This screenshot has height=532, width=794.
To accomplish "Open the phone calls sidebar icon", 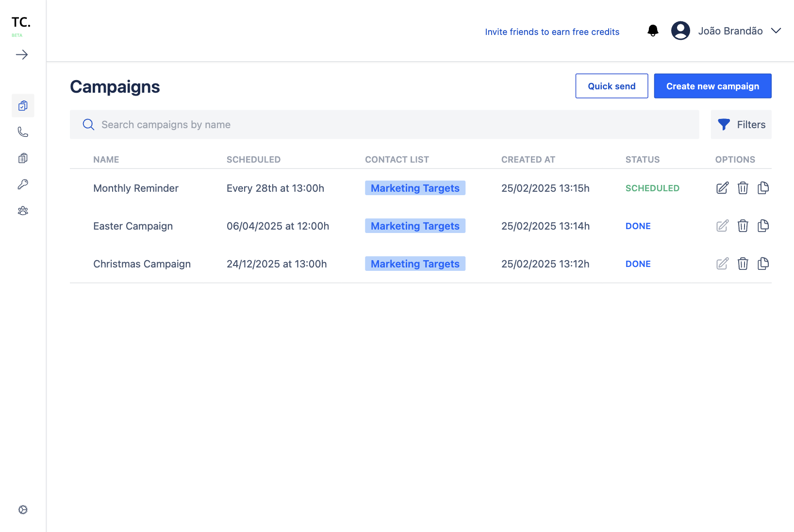I will pyautogui.click(x=23, y=132).
